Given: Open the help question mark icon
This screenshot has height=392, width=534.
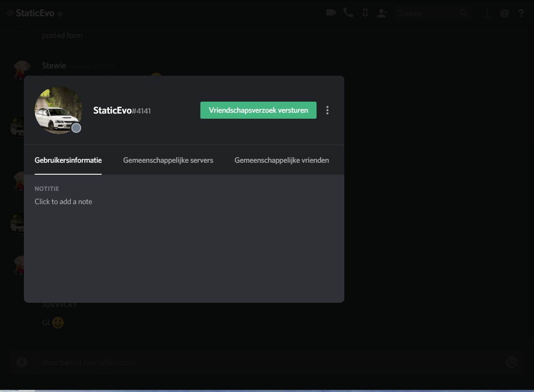Looking at the screenshot, I should click(521, 13).
